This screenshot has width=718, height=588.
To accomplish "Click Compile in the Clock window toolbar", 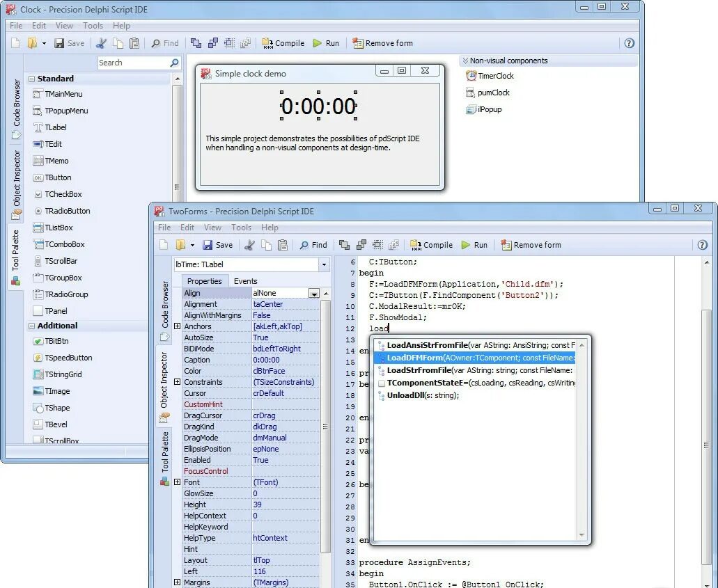I will [283, 43].
